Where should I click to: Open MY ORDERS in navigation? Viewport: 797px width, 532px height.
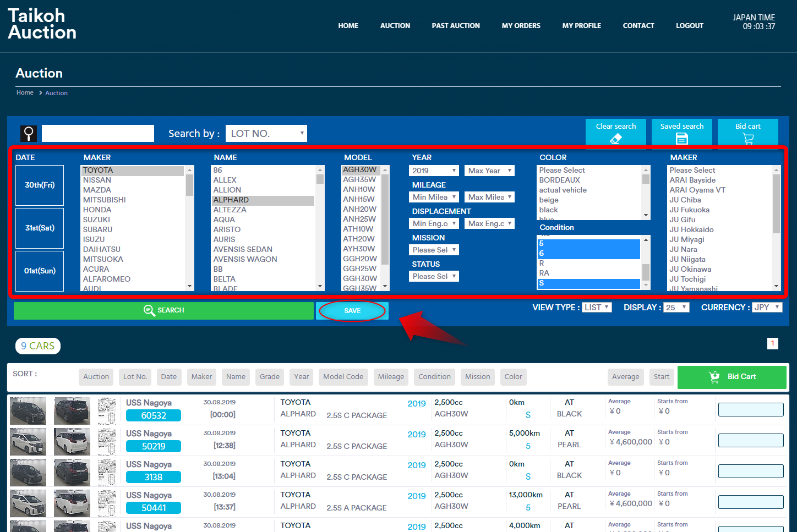(521, 26)
